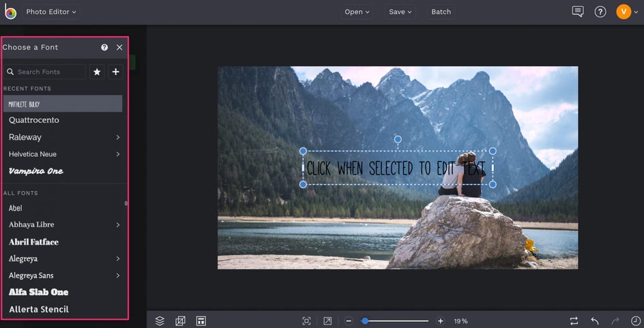Click the zoom out minus button
Viewport: 644px width, 328px height.
point(348,320)
